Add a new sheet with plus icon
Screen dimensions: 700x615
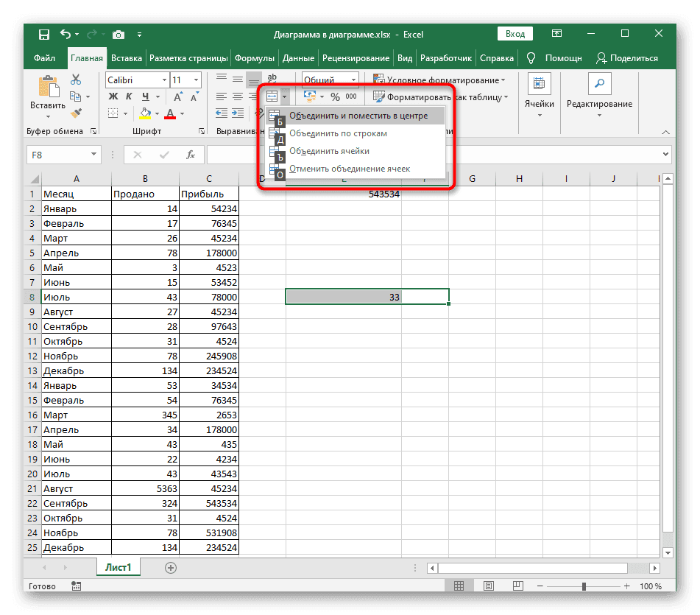coord(171,567)
